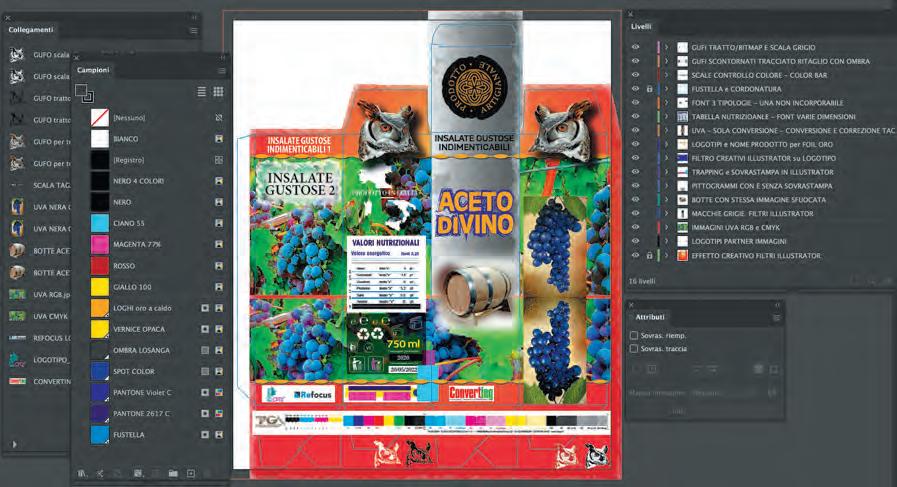897x487 pixels.
Task: Select the MAGENTA 77% swatch
Action: 100,244
